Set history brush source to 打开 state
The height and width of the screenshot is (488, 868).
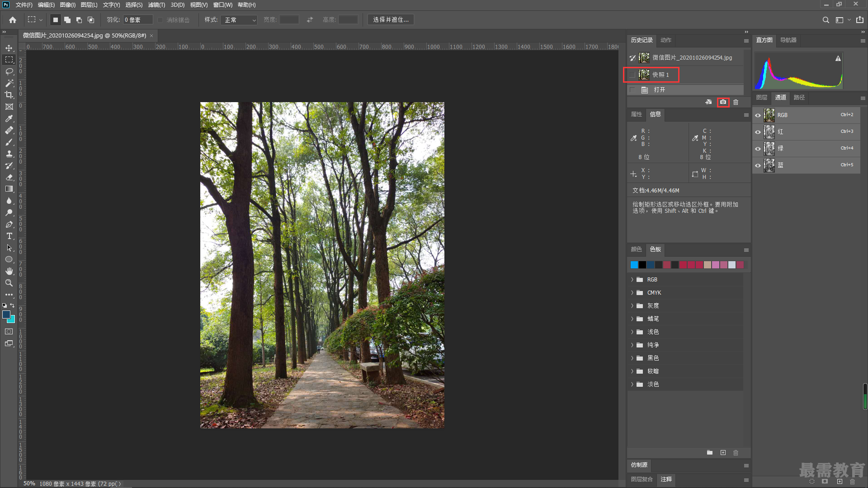click(x=632, y=90)
